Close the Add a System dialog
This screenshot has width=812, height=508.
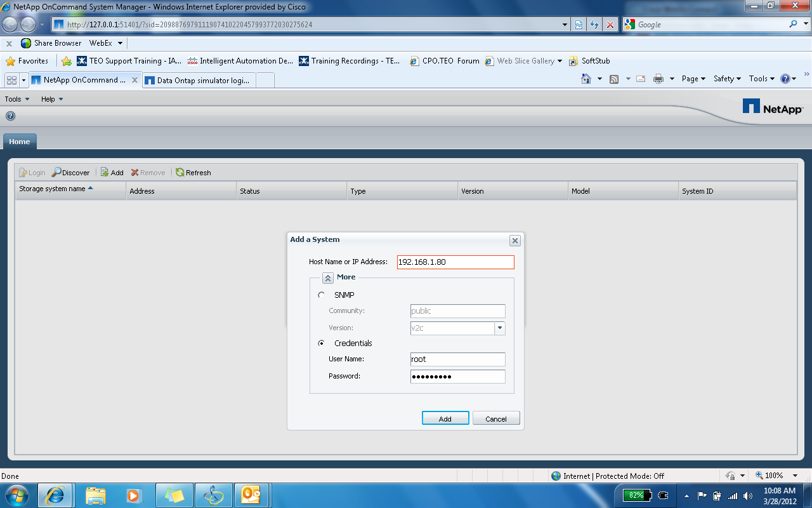click(515, 241)
